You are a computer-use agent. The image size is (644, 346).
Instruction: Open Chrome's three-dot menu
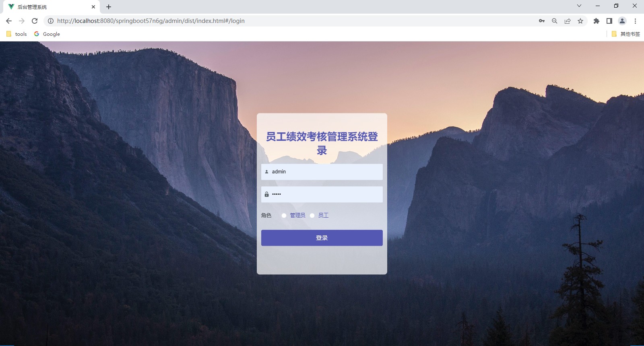pos(636,21)
